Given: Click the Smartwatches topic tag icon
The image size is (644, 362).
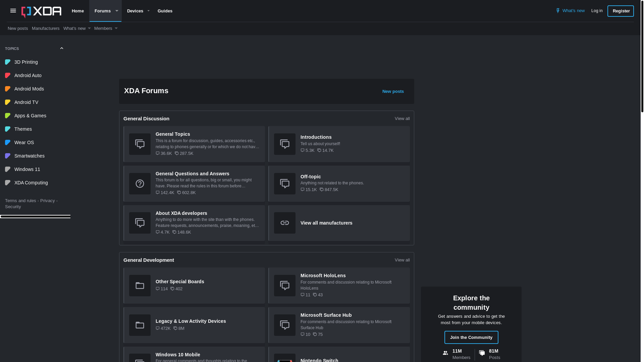Looking at the screenshot, I should point(8,156).
